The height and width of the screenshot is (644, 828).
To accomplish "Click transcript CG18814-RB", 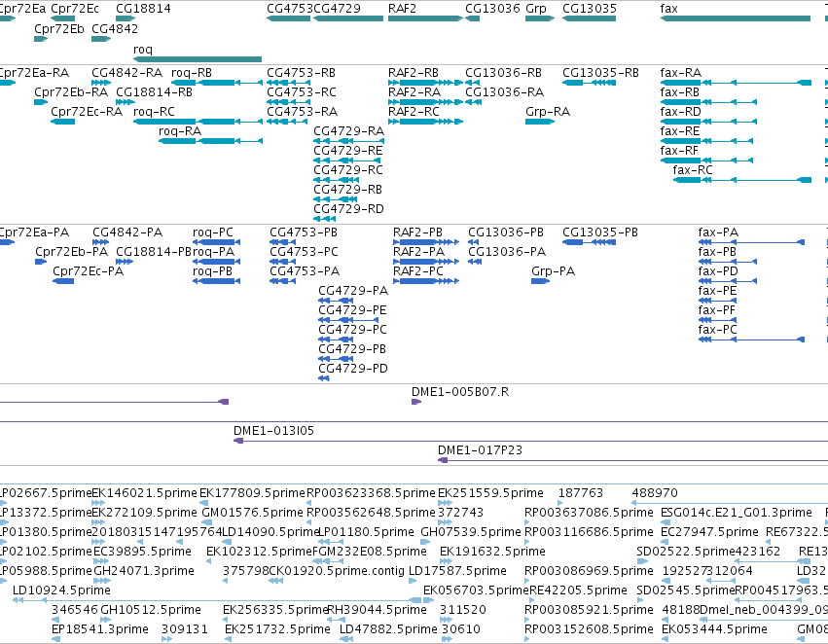I will [x=154, y=92].
